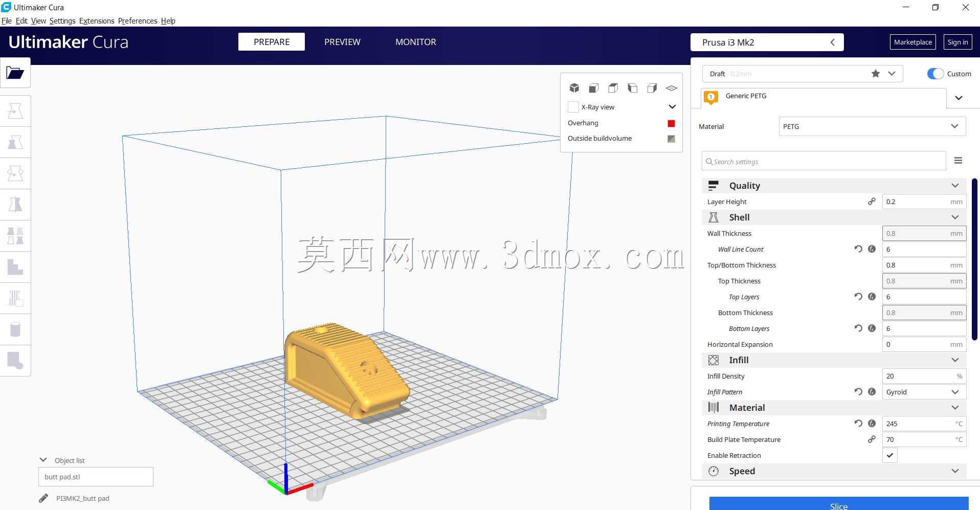Reset Infill Pattern to default

(858, 392)
